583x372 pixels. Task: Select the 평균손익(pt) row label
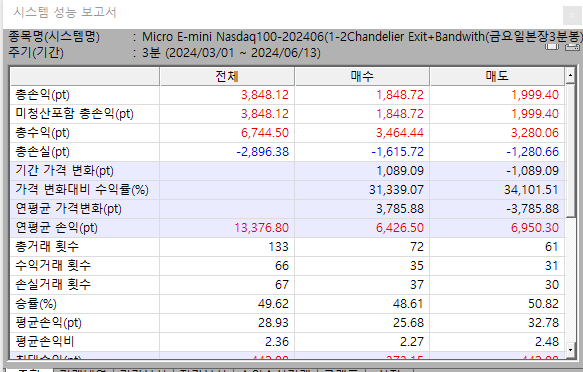[x=48, y=323]
